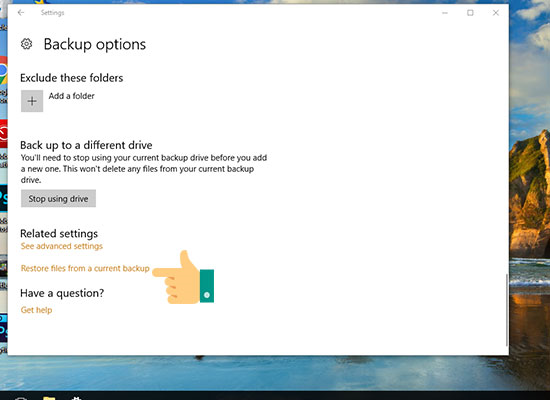
Task: Click the 'Add a folder' label
Action: coord(72,96)
